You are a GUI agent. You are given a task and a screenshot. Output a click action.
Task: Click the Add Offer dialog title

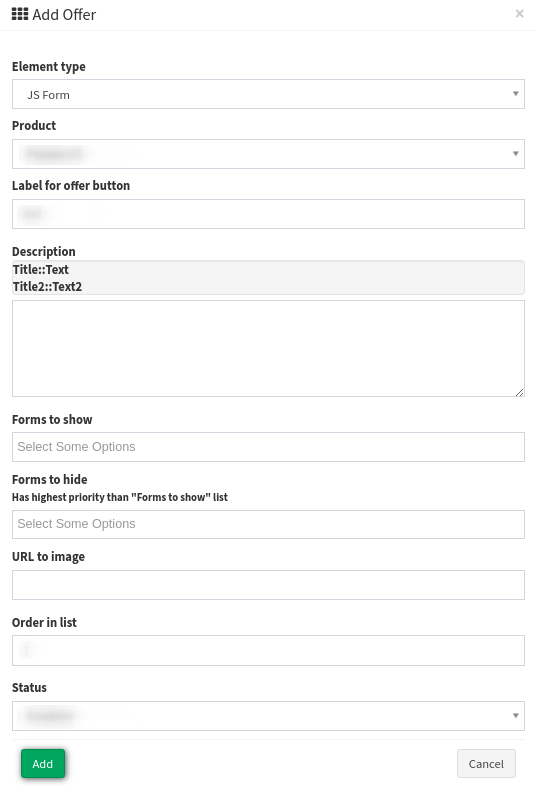tap(64, 15)
